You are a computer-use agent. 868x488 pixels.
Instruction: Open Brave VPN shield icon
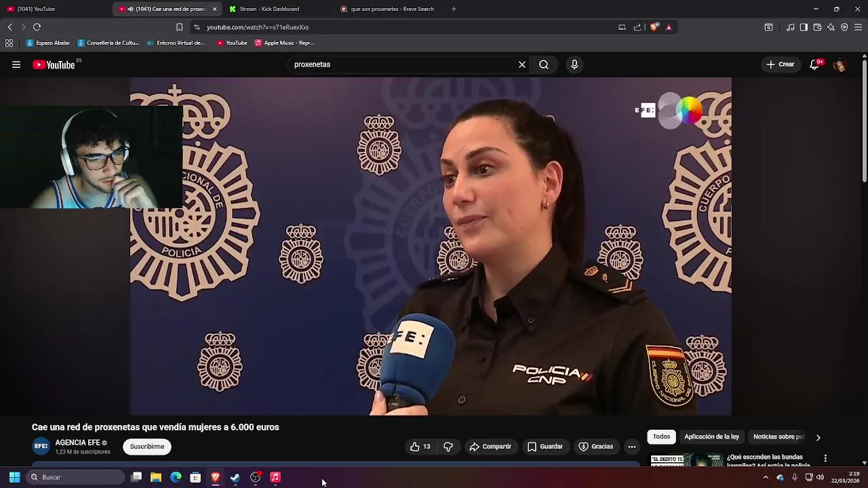tap(844, 27)
